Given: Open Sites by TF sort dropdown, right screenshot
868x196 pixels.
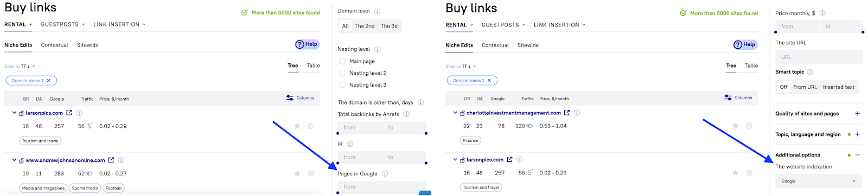Looking at the screenshot, I should click(461, 67).
